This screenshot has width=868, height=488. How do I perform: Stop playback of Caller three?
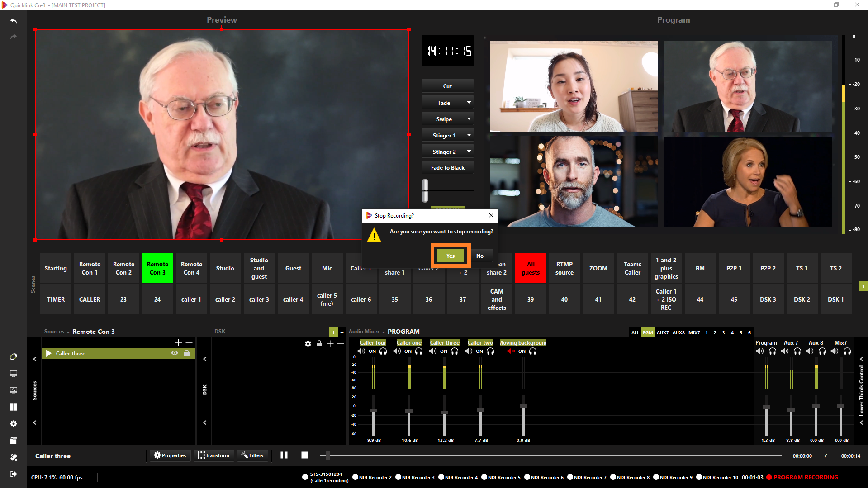point(305,455)
